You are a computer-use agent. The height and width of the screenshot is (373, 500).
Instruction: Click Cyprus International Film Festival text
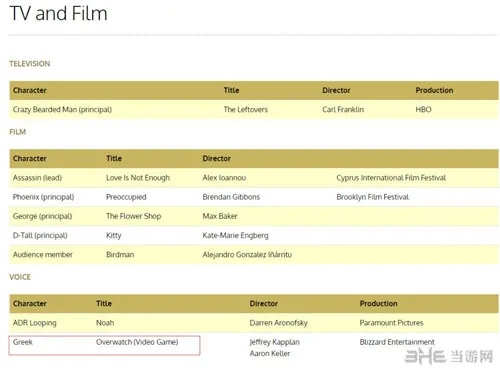click(391, 178)
